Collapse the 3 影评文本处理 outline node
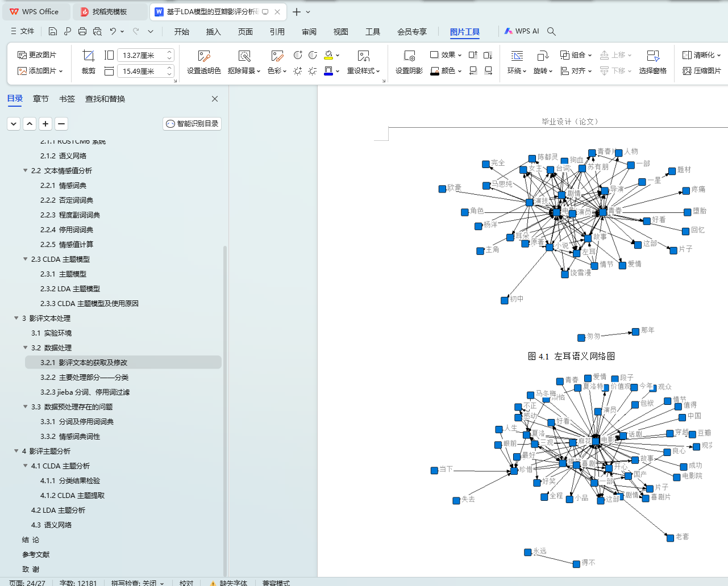The image size is (728, 586). click(16, 318)
